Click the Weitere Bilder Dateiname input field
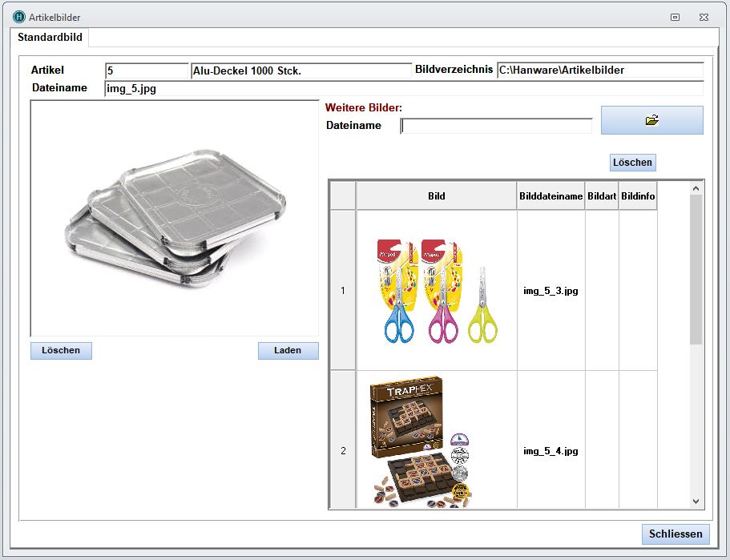Screen dimensions: 730x560 coord(496,126)
